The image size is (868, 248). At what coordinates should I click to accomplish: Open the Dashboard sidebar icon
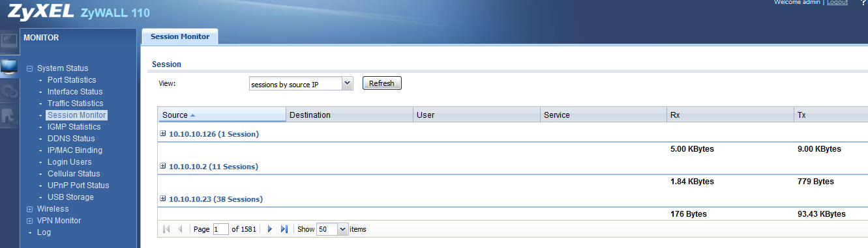(x=9, y=42)
